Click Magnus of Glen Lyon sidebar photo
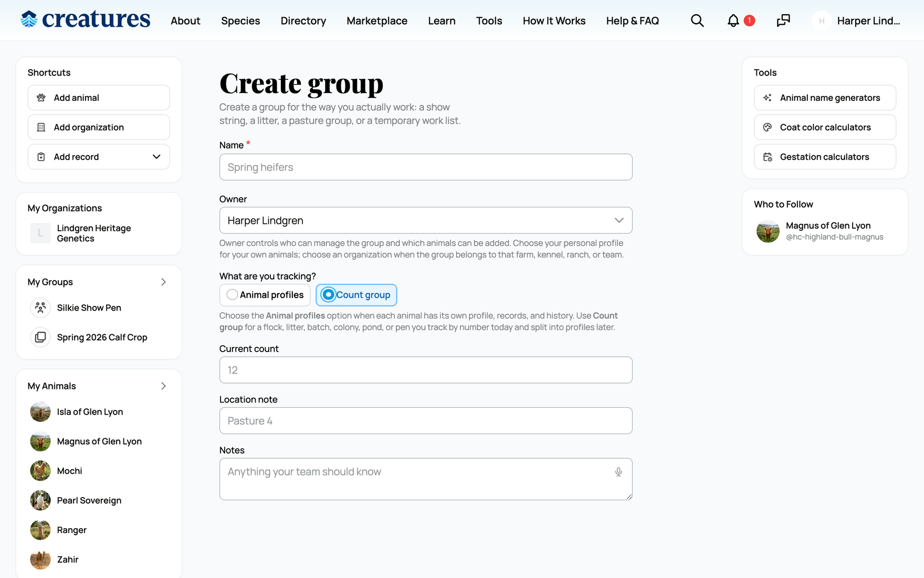This screenshot has width=924, height=578. [40, 441]
